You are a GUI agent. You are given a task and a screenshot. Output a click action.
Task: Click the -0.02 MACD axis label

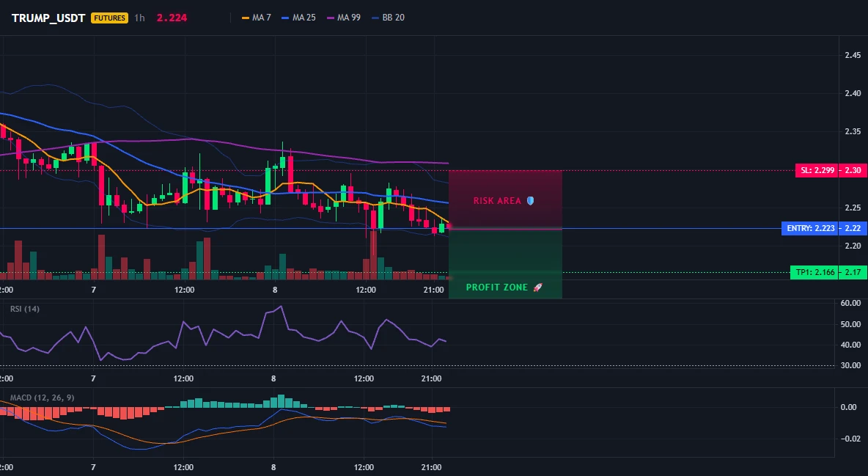point(850,439)
